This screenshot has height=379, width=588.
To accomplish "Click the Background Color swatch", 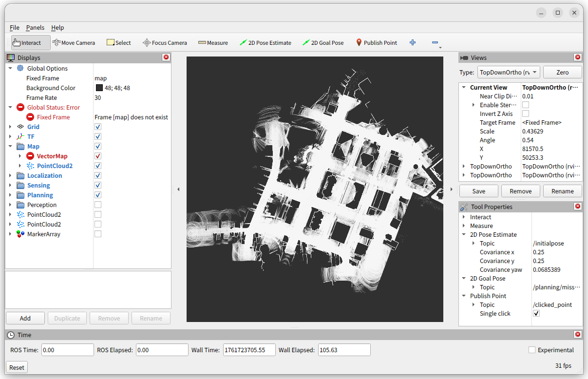I will click(99, 88).
